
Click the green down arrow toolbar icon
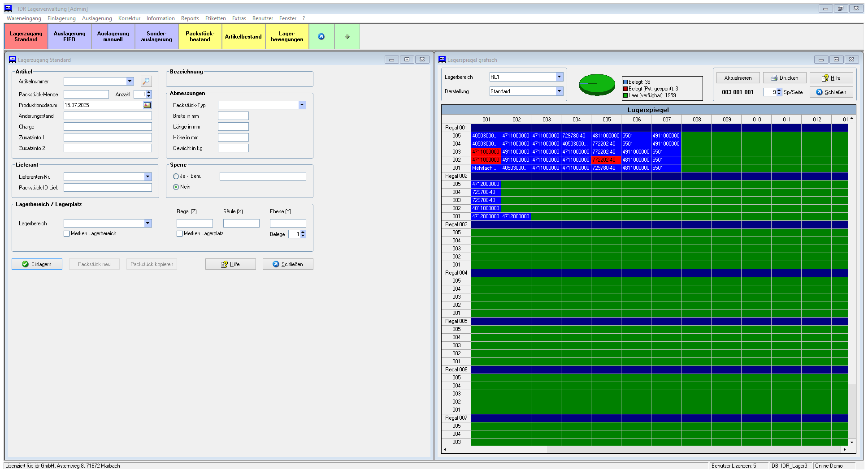pos(347,37)
